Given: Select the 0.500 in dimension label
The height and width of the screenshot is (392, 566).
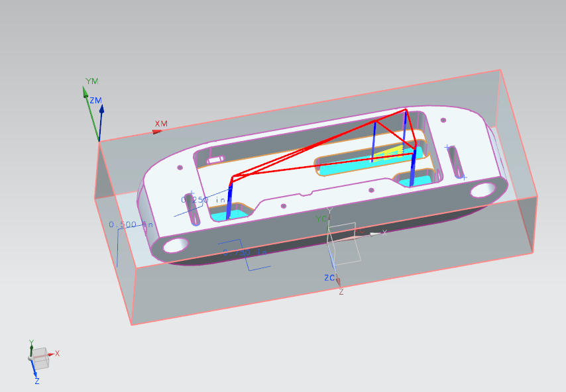Looking at the screenshot, I should 131,225.
